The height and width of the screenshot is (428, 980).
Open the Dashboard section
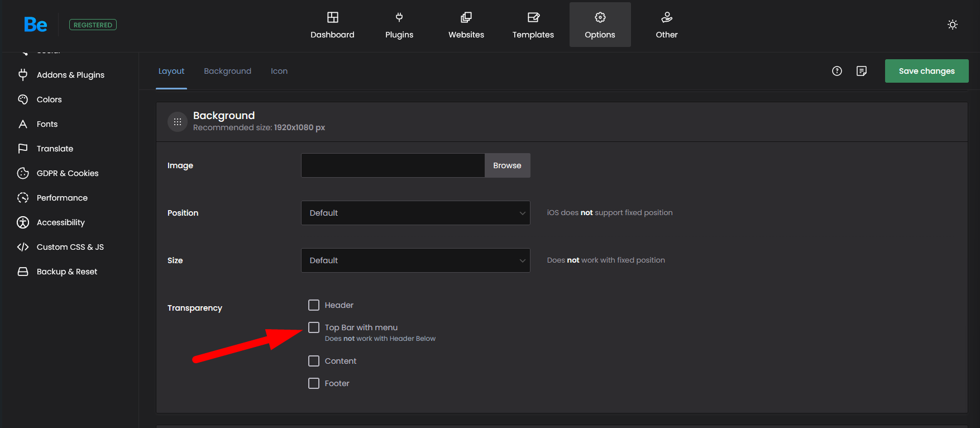click(332, 25)
